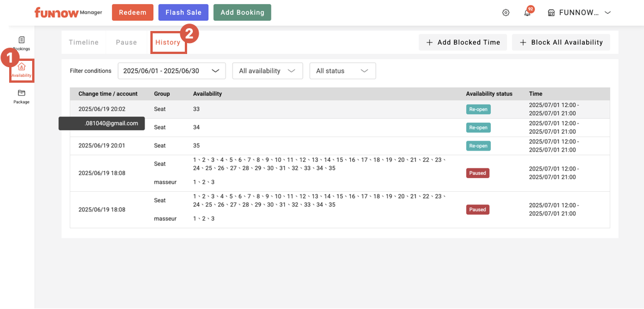
Task: Switch to the Pause tab
Action: (126, 43)
